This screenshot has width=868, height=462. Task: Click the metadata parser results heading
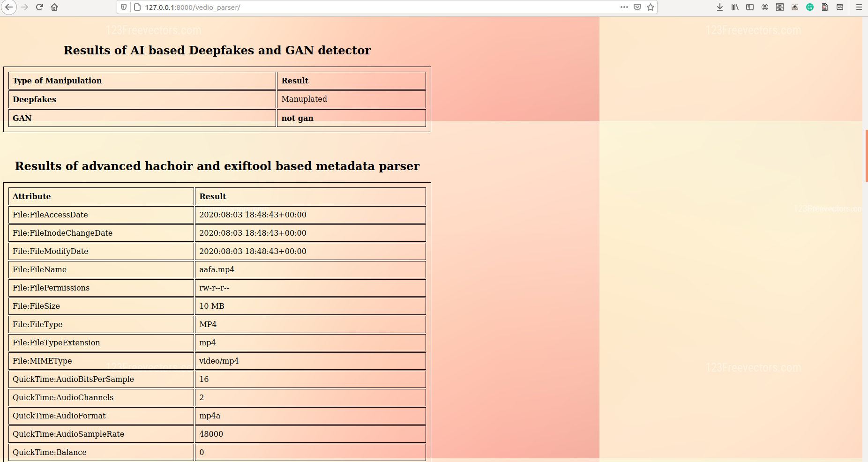coord(217,166)
